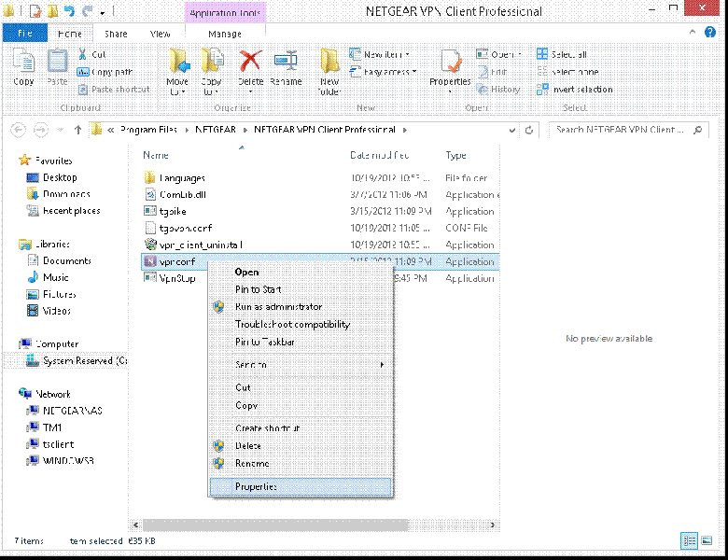Click Select none in the ribbon

pos(567,72)
